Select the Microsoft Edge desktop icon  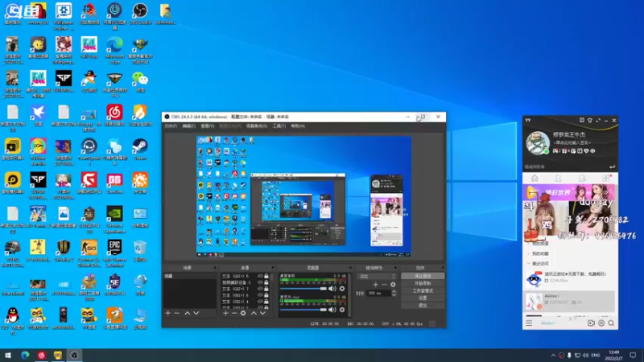tap(114, 51)
